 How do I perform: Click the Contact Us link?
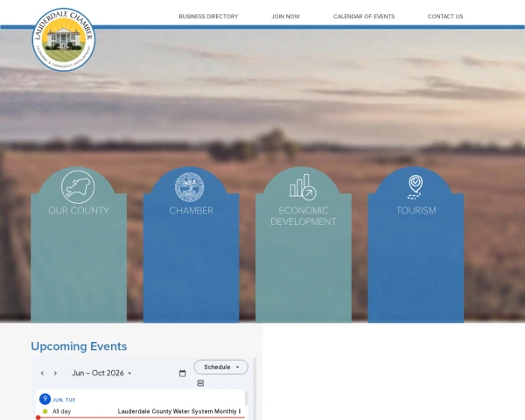(445, 17)
